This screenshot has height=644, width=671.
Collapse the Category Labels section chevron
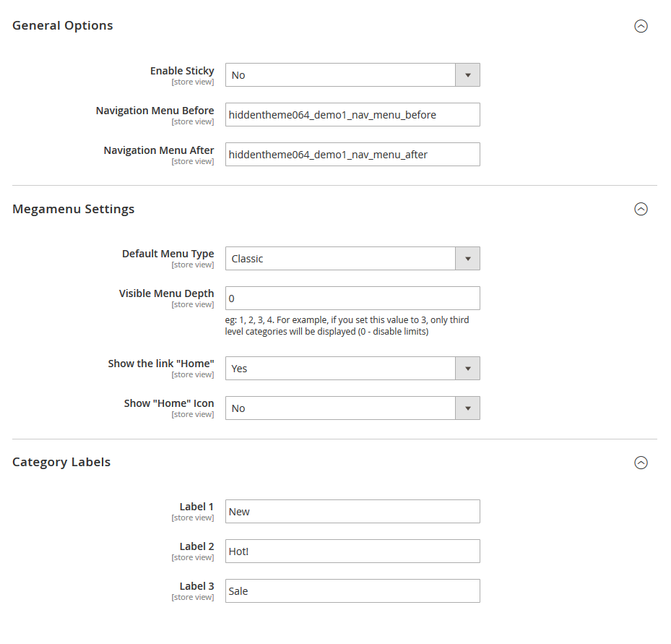point(641,463)
